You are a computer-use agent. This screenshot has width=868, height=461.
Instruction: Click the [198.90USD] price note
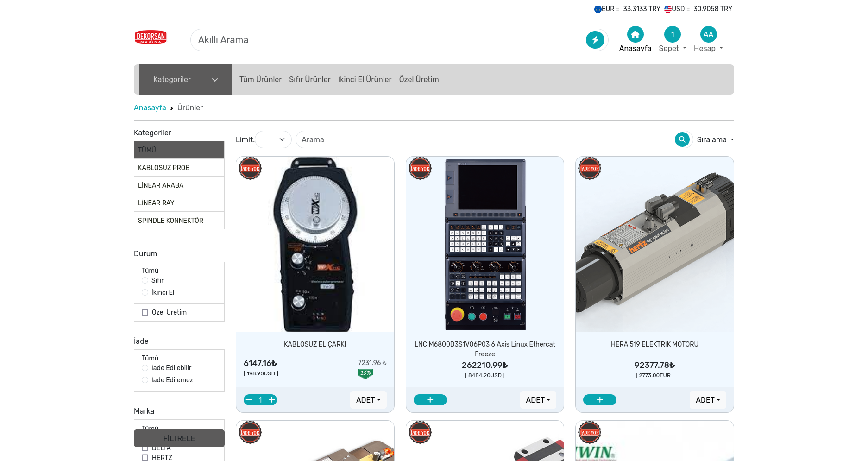point(261,373)
